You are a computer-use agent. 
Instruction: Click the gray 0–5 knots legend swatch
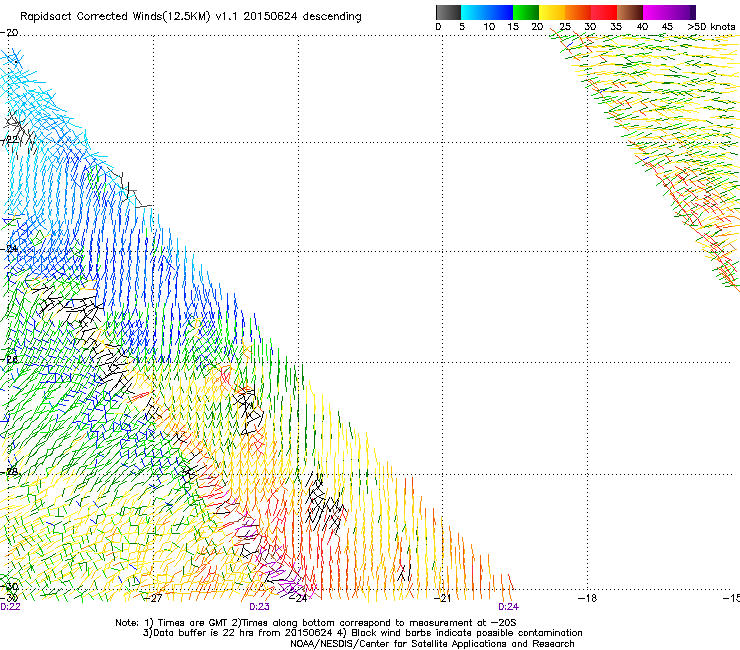pyautogui.click(x=448, y=12)
